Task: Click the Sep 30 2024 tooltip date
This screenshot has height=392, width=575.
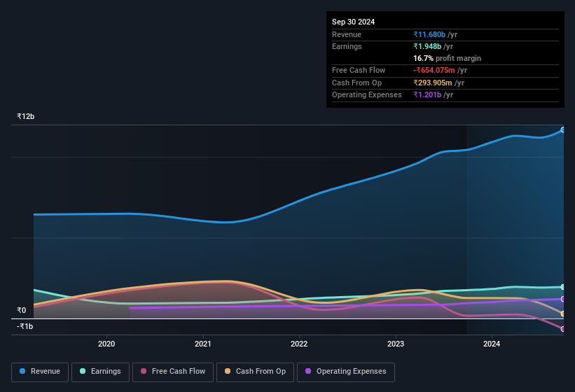Action: tap(353, 22)
